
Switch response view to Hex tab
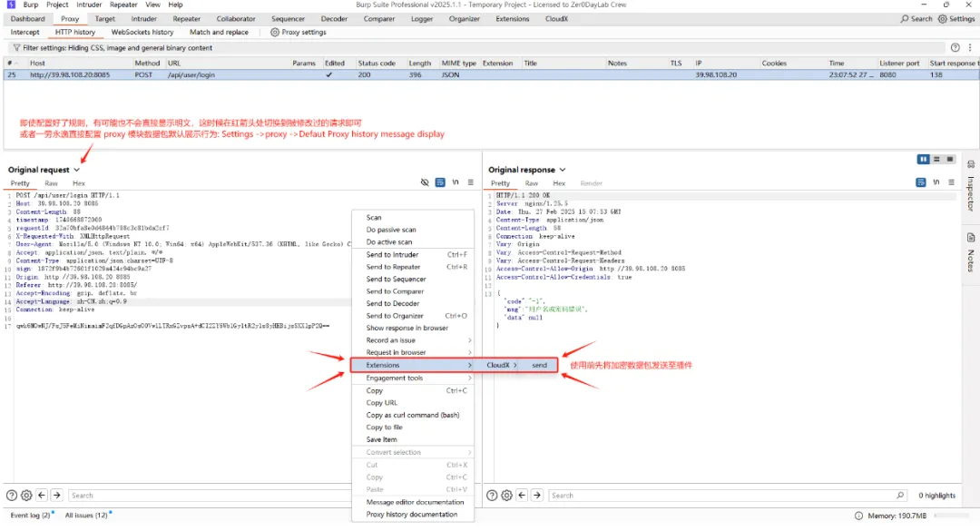tap(559, 183)
